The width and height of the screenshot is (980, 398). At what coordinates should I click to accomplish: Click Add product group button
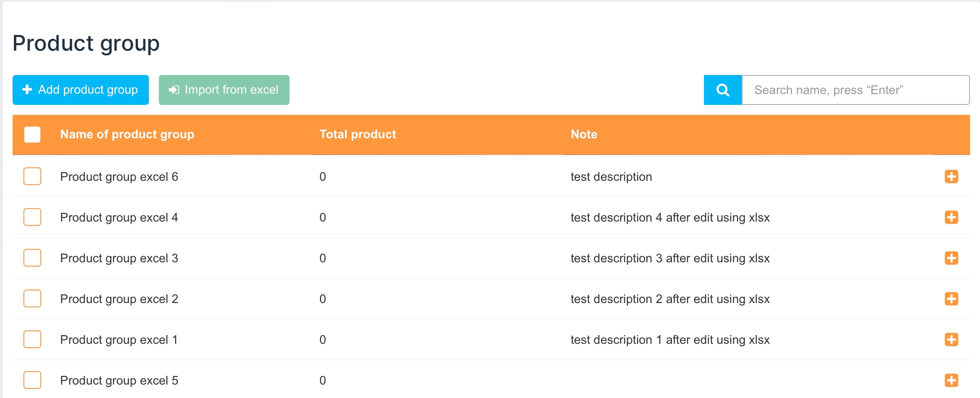point(81,90)
